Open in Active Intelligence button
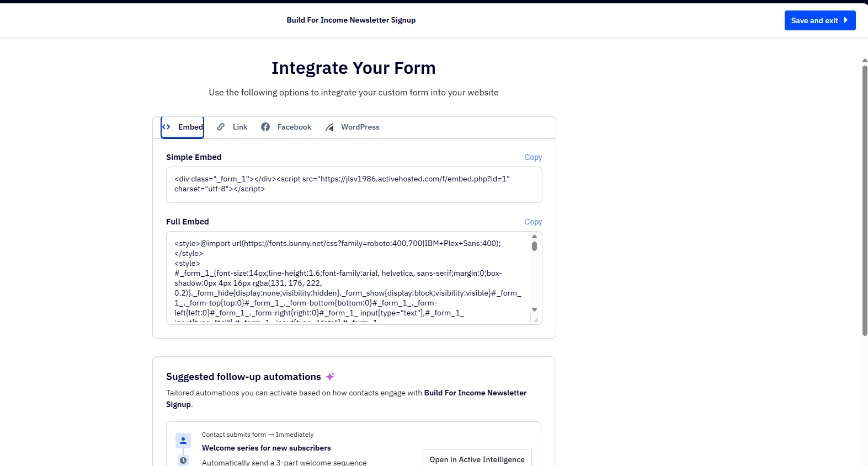Screen dimensions: 868x466 [477, 459]
